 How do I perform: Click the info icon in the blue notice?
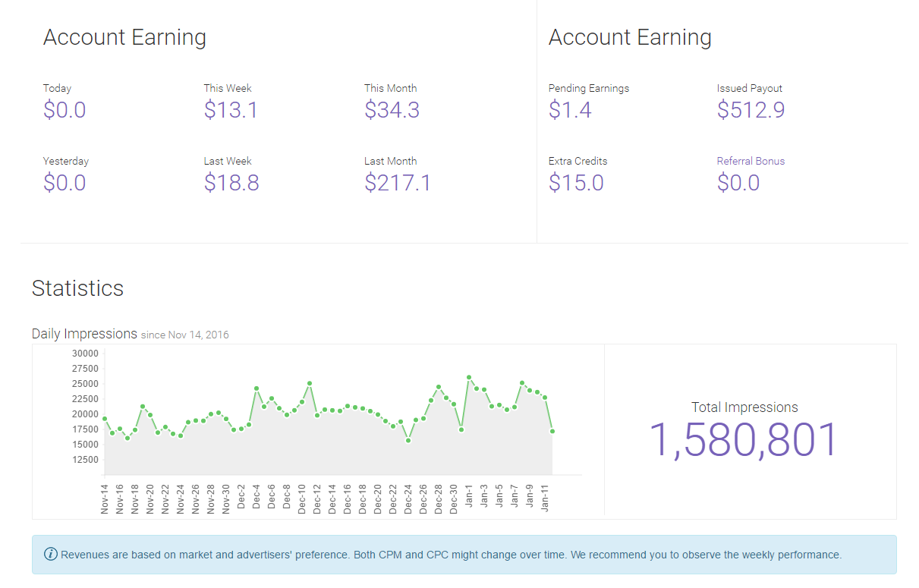(51, 554)
